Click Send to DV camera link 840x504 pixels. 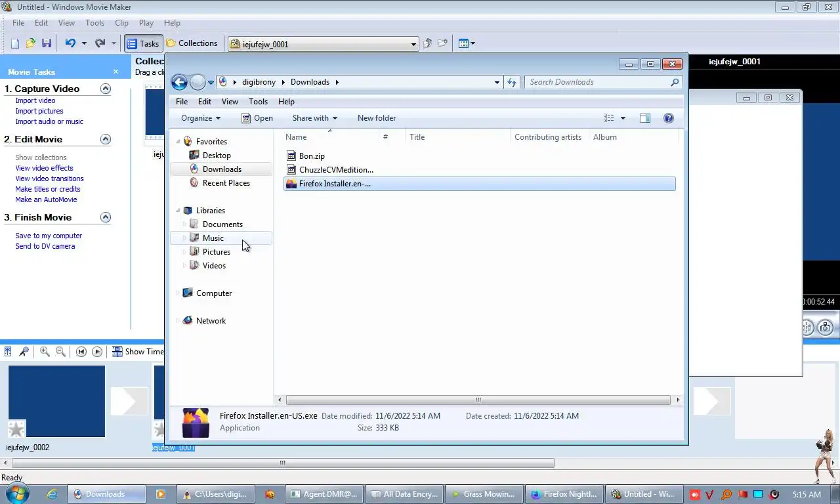point(45,246)
